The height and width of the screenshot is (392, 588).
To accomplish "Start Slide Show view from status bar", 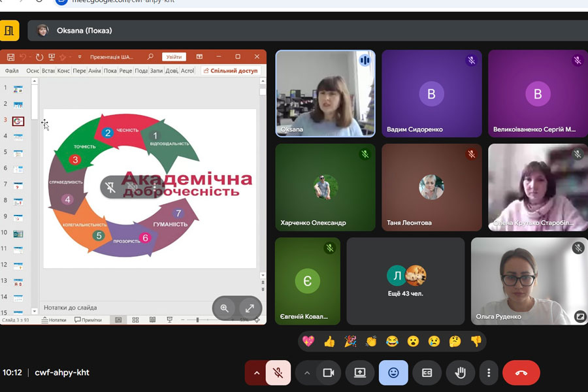I will pos(169,320).
